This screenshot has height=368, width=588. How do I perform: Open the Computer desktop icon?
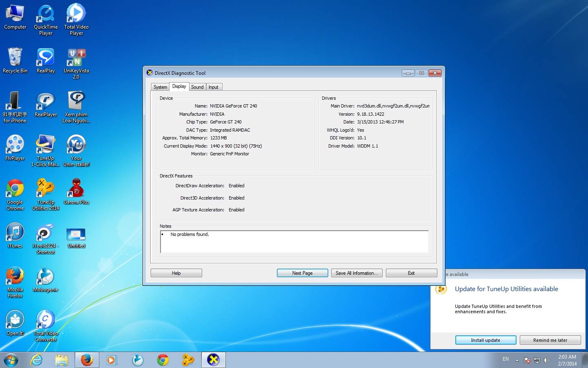point(15,17)
